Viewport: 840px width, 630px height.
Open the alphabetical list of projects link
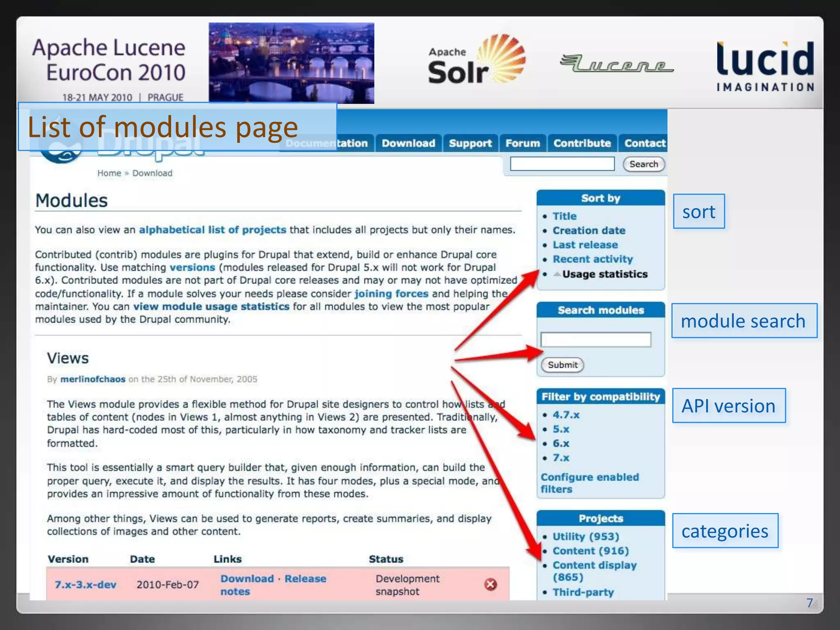coord(212,230)
